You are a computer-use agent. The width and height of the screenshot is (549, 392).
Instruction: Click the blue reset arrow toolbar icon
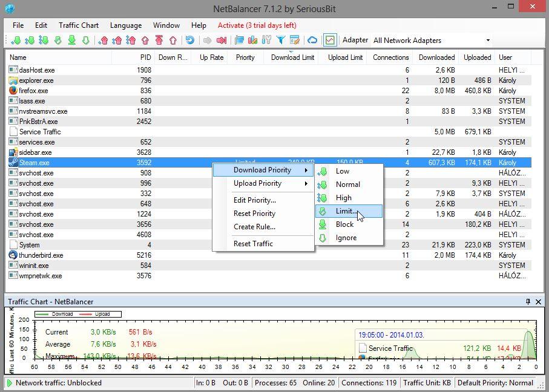(x=190, y=41)
